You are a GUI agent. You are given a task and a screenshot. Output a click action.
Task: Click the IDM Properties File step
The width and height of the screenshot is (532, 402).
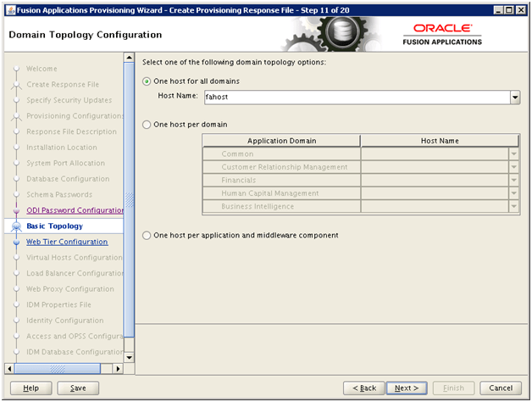coord(58,304)
